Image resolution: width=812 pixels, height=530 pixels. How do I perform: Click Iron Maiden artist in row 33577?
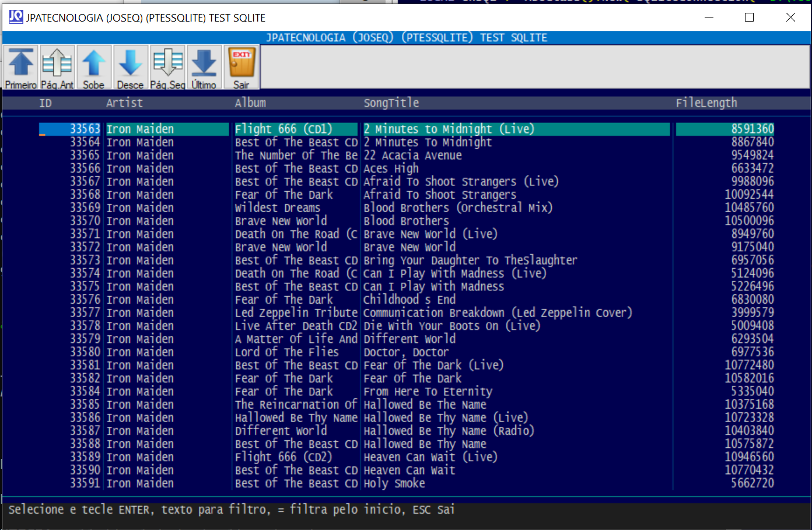point(140,313)
